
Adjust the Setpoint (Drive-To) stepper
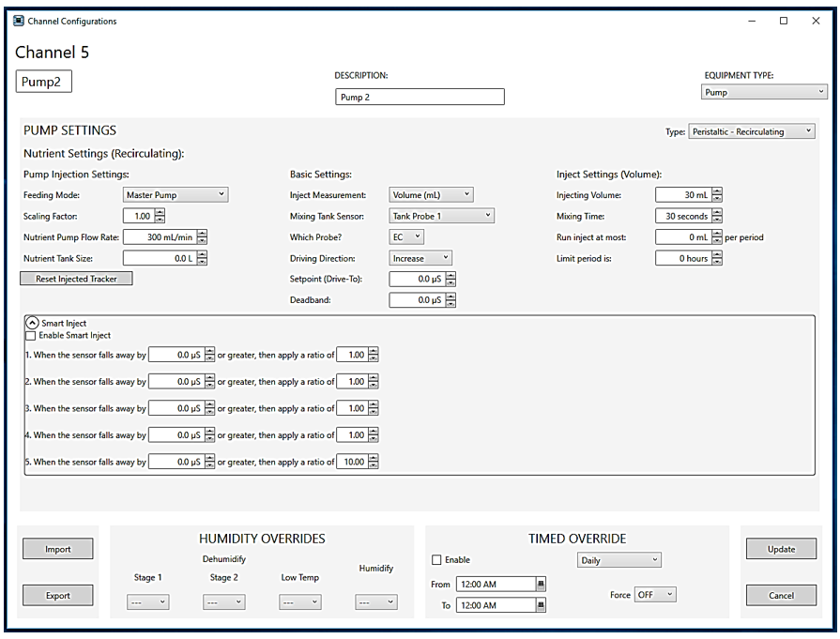click(x=451, y=279)
